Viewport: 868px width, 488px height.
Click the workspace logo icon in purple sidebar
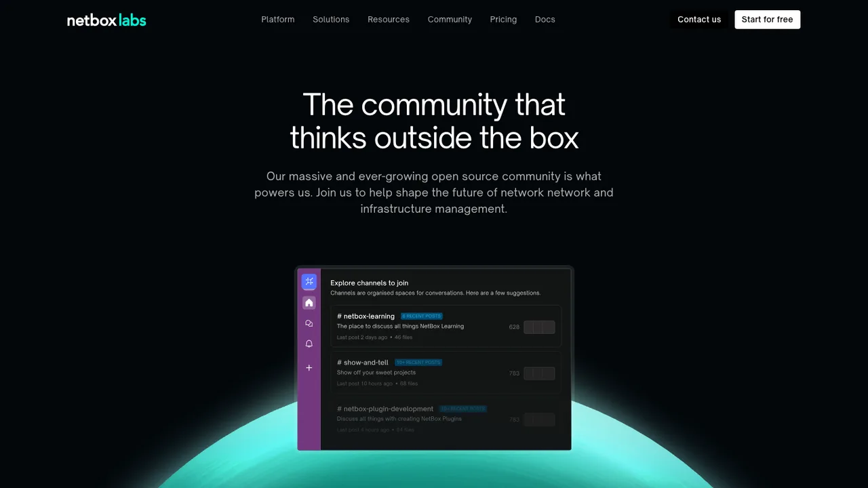click(x=309, y=281)
